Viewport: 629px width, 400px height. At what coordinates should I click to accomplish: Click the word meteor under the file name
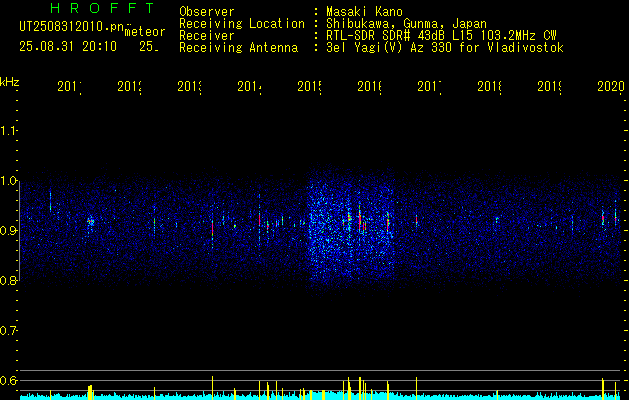(145, 32)
